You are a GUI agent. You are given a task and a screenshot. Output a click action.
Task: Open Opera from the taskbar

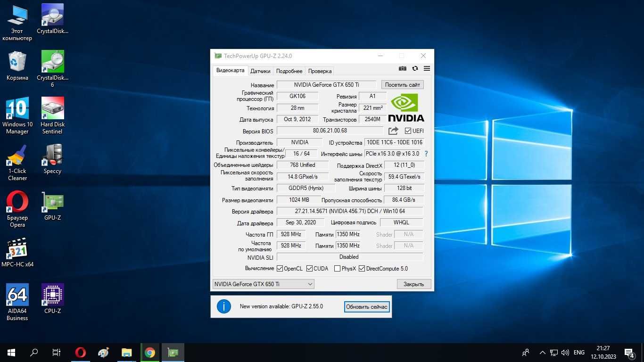[x=81, y=352]
